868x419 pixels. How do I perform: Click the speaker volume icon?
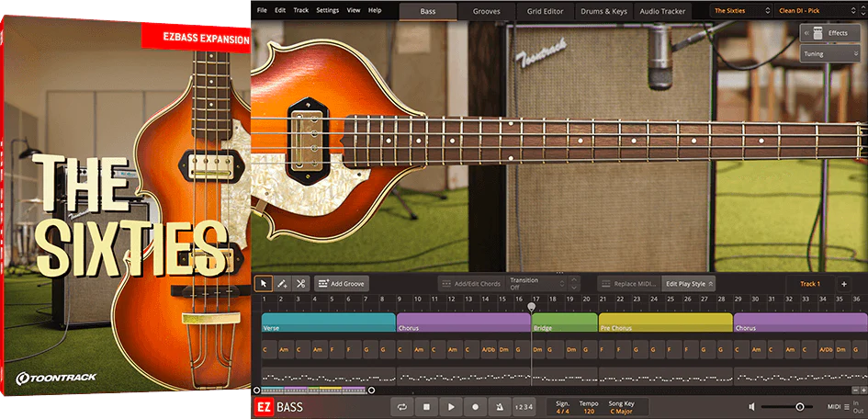751,406
